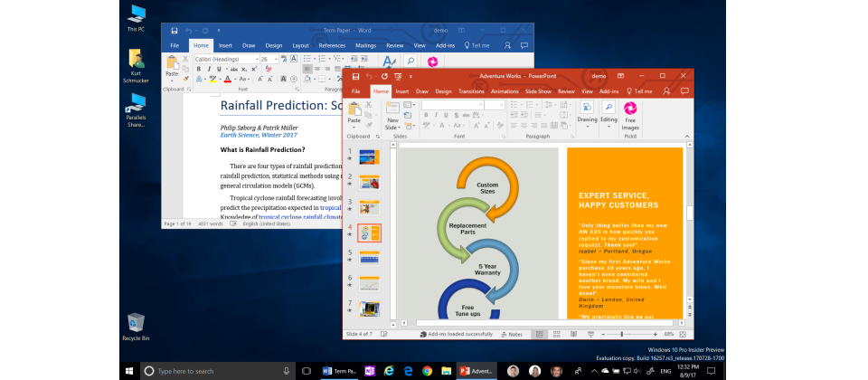The width and height of the screenshot is (868, 380).
Task: Open Recycle Bin desktop icon
Action: pos(137,327)
